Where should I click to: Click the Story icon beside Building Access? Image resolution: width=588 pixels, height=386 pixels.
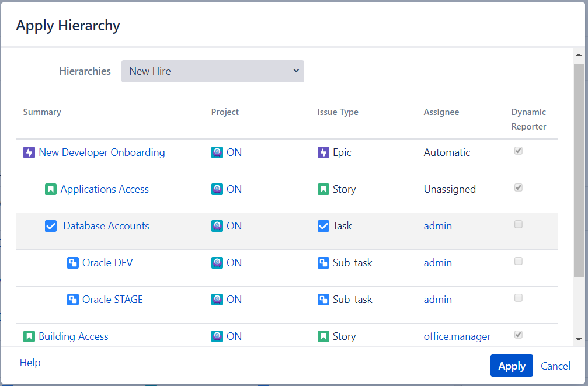(x=29, y=336)
